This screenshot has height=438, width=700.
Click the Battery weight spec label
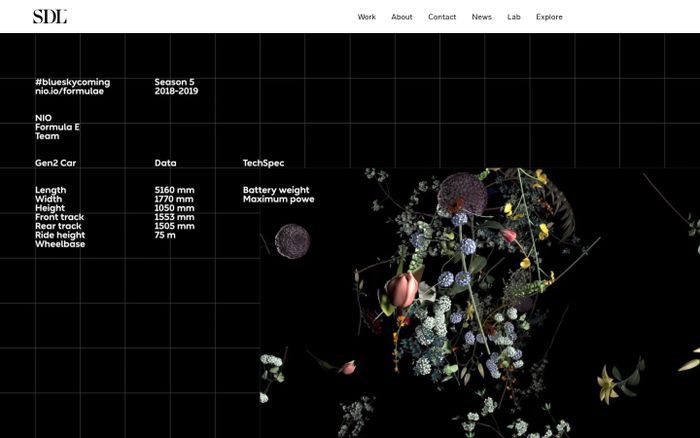[276, 190]
